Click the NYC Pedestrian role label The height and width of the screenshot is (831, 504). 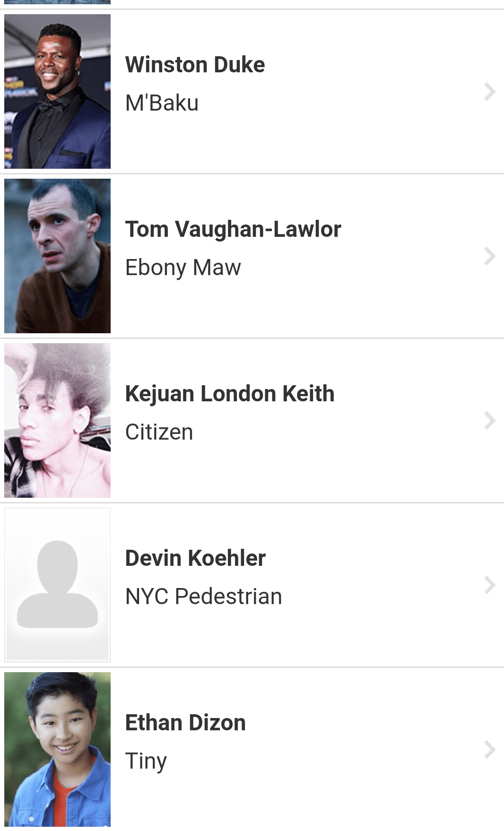[203, 597]
